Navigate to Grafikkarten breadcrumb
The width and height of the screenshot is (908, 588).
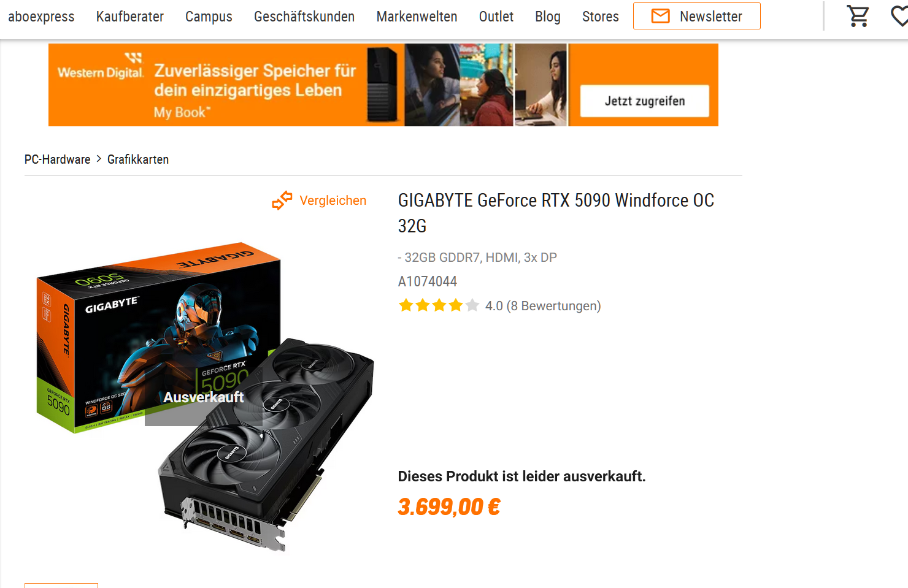[x=138, y=159]
